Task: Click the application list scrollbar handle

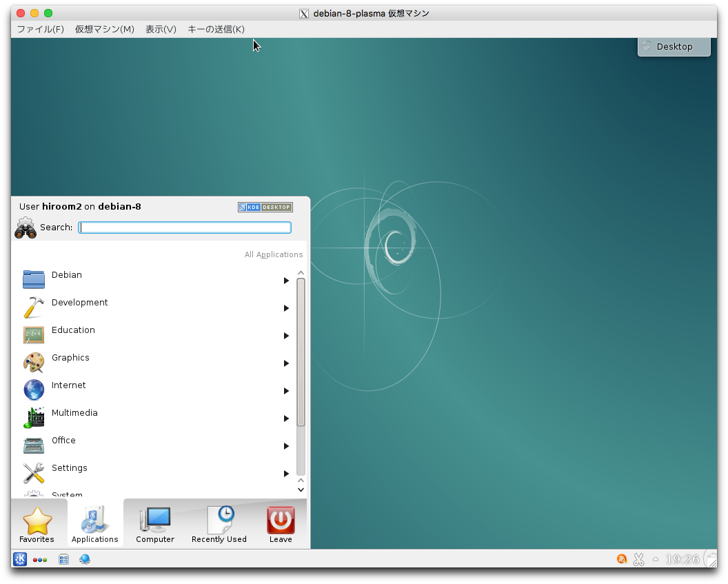Action: 301,352
